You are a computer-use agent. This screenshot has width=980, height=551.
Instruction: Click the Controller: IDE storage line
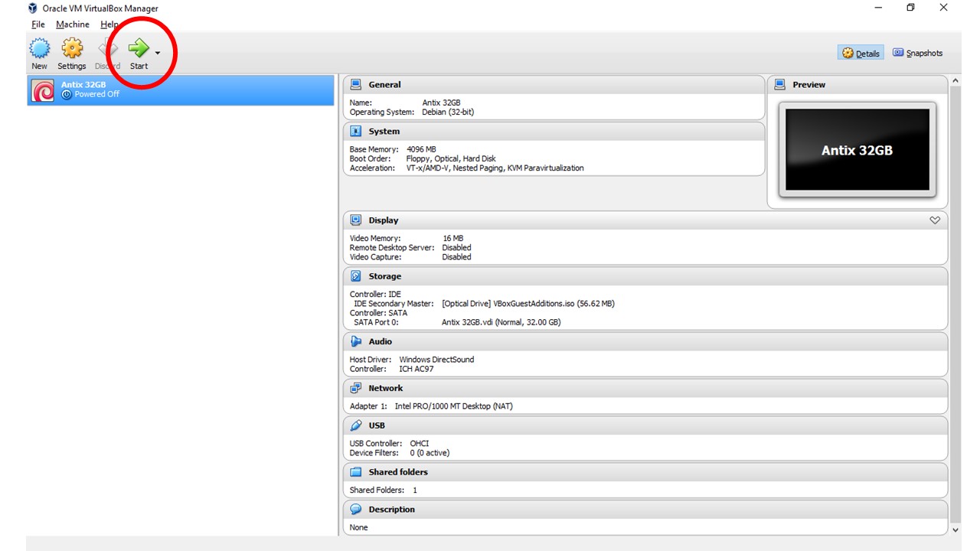(375, 295)
